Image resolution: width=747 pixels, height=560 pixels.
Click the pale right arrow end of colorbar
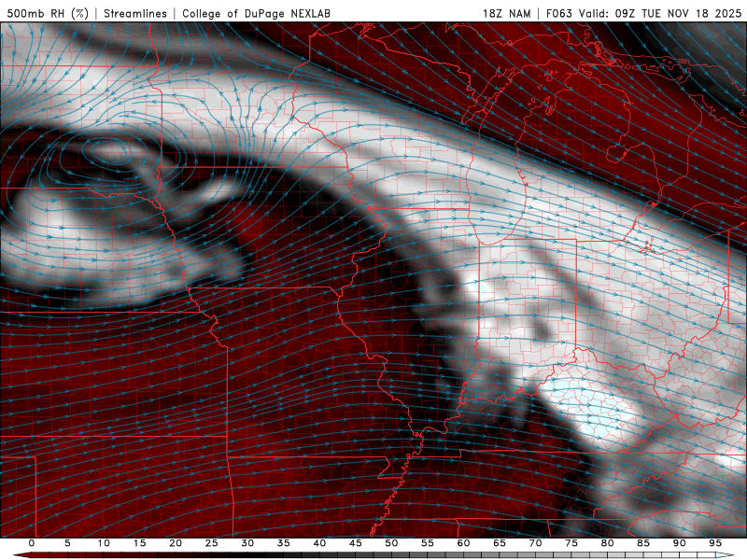point(725,555)
